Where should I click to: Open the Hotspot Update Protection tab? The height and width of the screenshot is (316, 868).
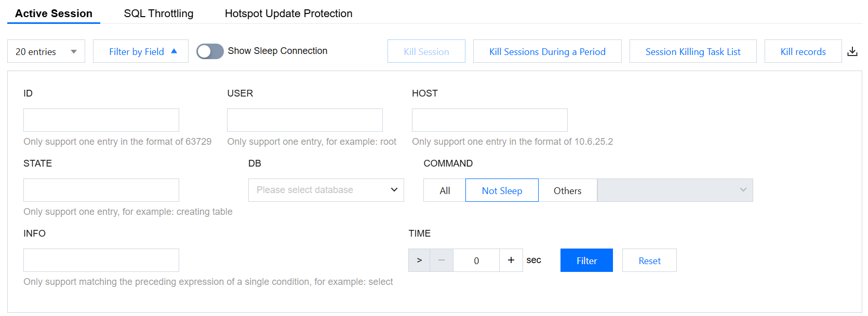click(288, 13)
